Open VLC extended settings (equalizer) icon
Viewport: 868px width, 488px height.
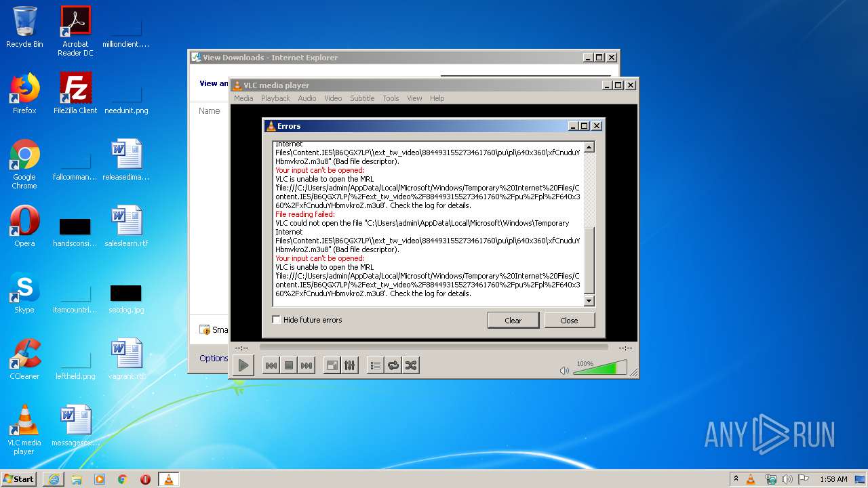click(349, 365)
